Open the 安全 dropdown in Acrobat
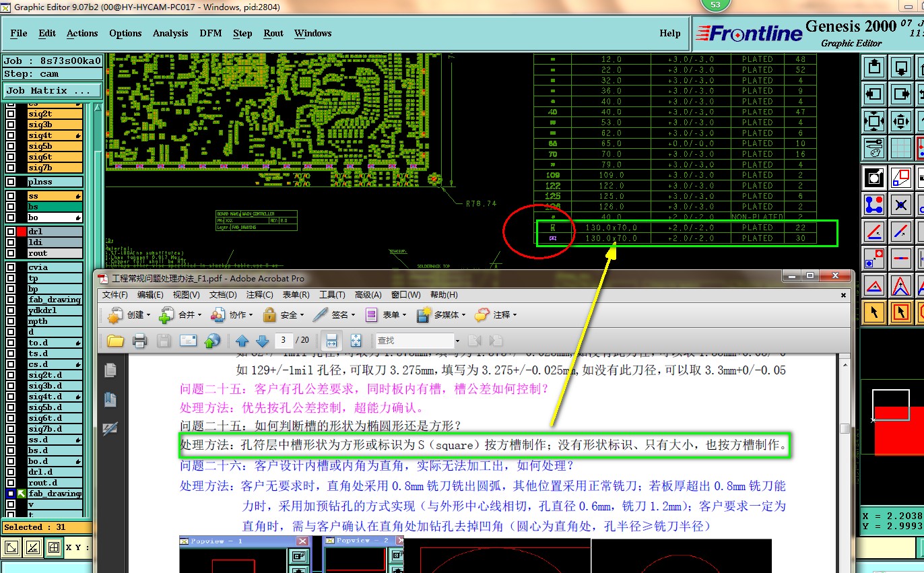This screenshot has height=573, width=924. [x=284, y=314]
